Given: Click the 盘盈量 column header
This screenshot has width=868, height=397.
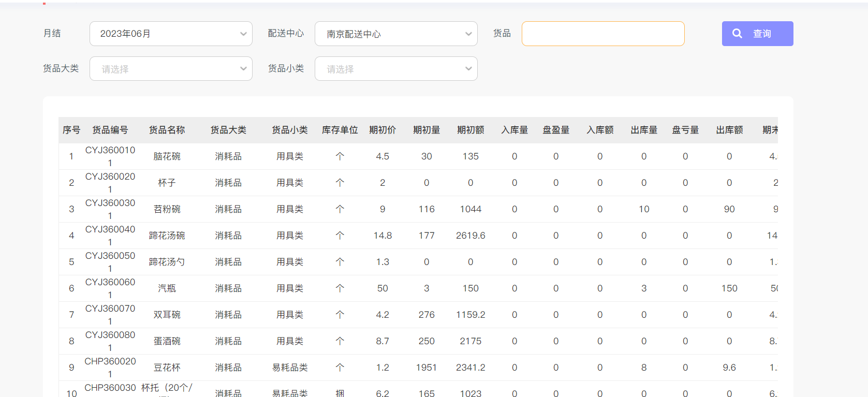Looking at the screenshot, I should click(556, 130).
